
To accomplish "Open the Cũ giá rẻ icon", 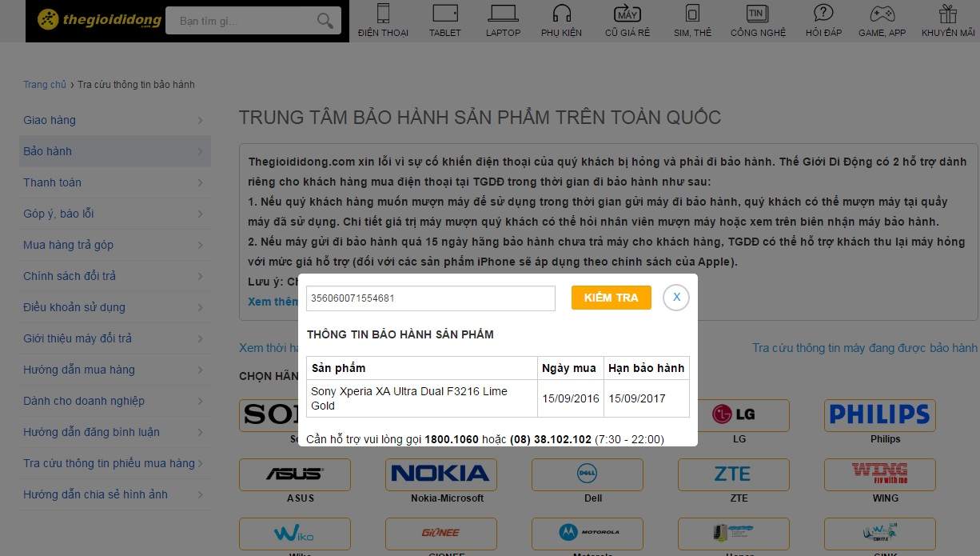I will pyautogui.click(x=627, y=13).
